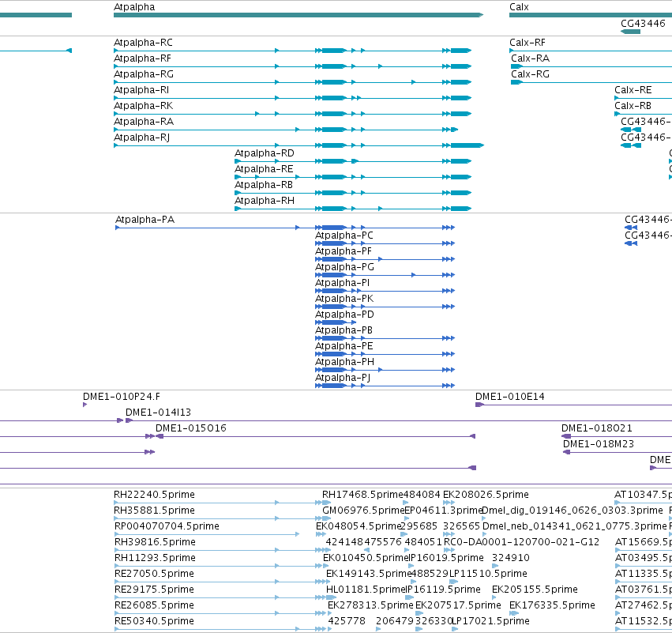Viewport: 672px width, 633px height.
Task: Select clone DME1-014I13 label
Action: [x=158, y=413]
